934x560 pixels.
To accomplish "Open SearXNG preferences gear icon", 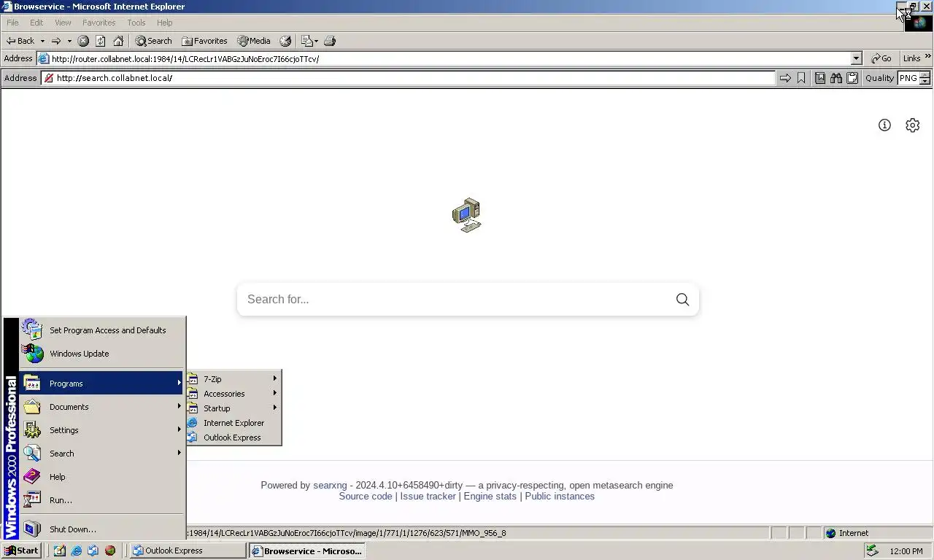I will pyautogui.click(x=912, y=125).
